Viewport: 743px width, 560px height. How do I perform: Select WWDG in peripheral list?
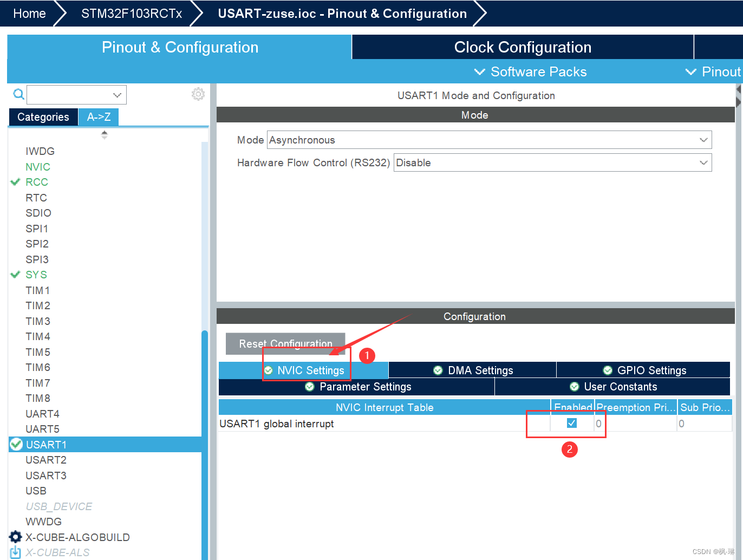pos(43,522)
